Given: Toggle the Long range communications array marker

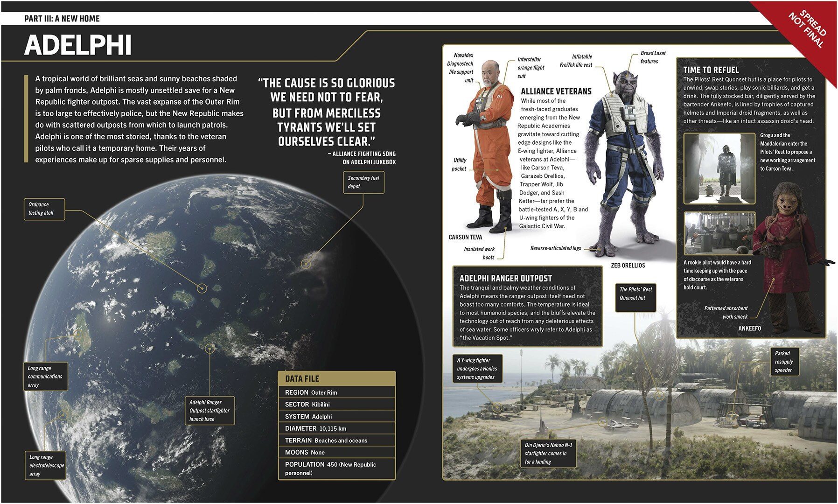Looking at the screenshot, I should [45, 376].
